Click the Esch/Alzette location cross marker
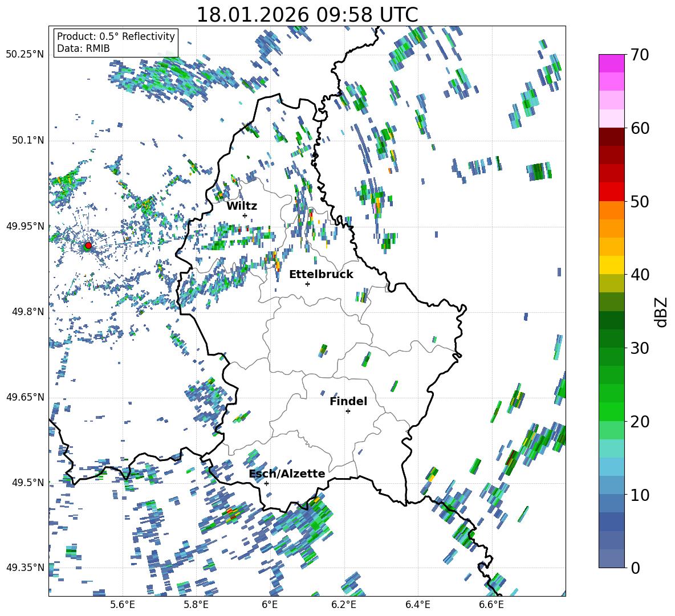Screen dimensions: 675x616 pyautogui.click(x=266, y=483)
